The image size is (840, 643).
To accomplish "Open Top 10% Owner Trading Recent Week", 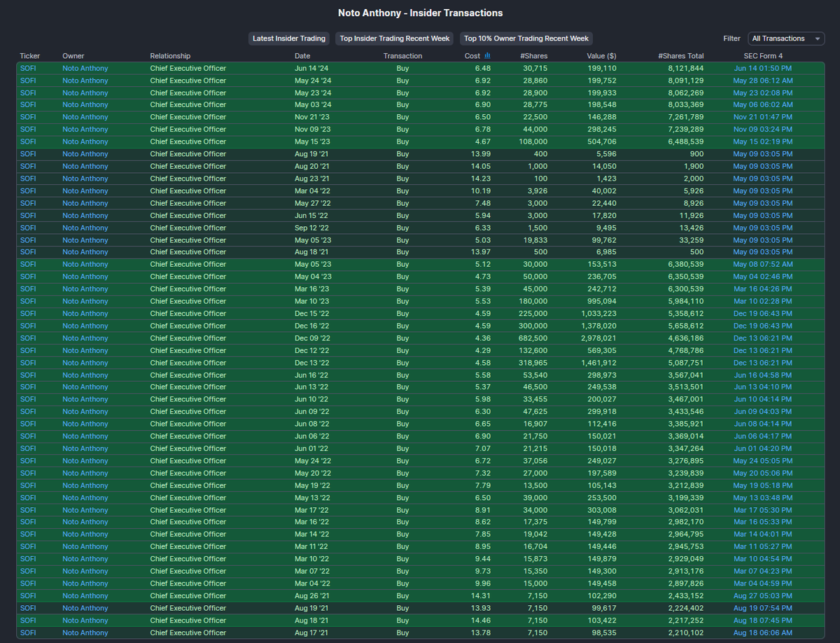I will coord(526,39).
